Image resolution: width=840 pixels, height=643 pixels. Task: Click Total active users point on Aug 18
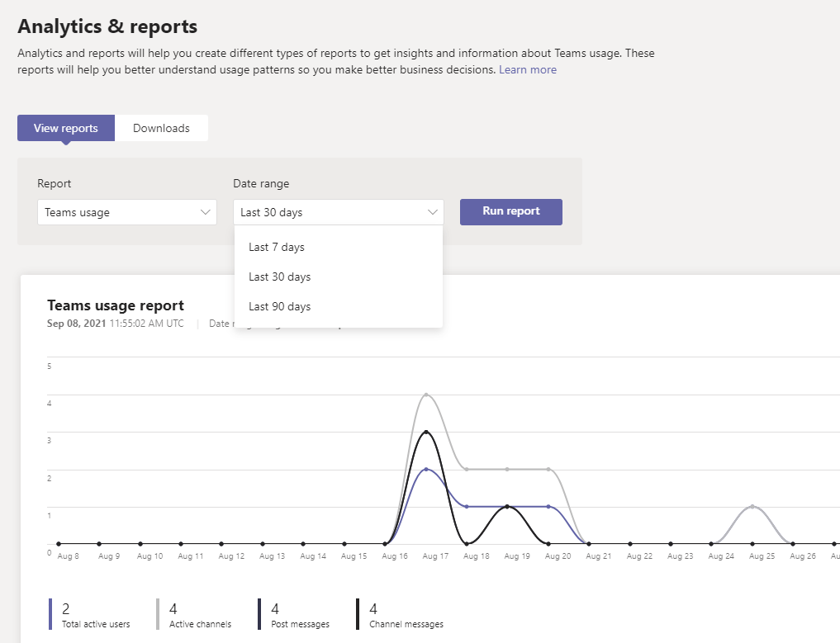tap(467, 507)
